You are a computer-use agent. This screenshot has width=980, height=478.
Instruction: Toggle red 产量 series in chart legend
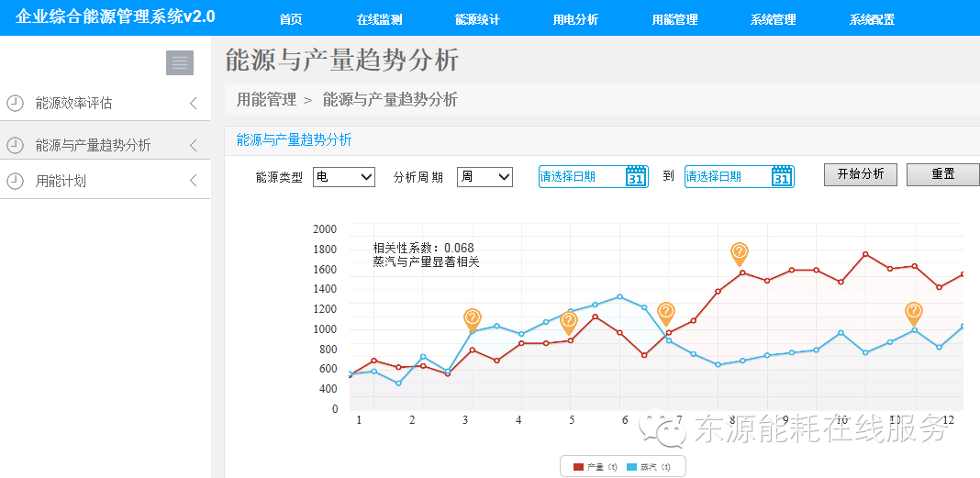coord(589,467)
